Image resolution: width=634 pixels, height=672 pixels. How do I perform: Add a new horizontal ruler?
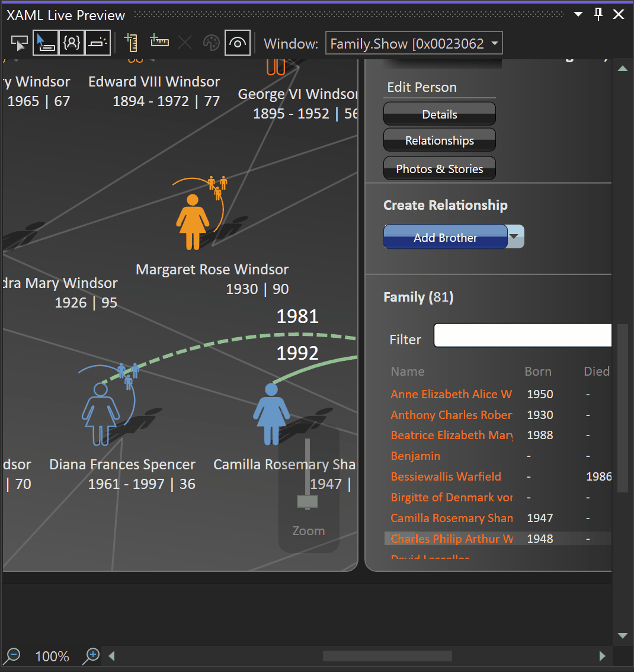(159, 42)
